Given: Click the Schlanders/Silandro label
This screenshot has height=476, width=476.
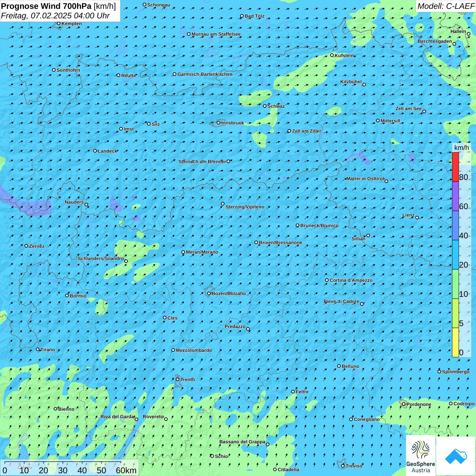Looking at the screenshot, I should point(101,258).
